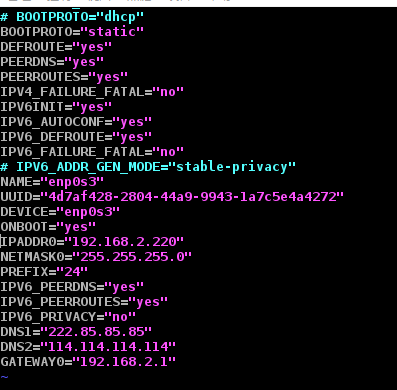Click the IPV6_PEERROUTES="yes" line
The height and width of the screenshot is (390, 397).
84,302
